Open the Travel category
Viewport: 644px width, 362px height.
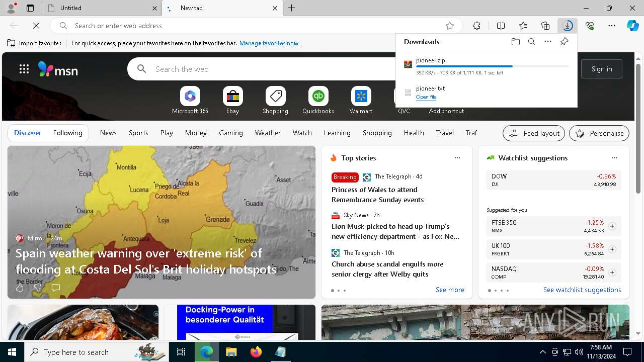tap(445, 133)
